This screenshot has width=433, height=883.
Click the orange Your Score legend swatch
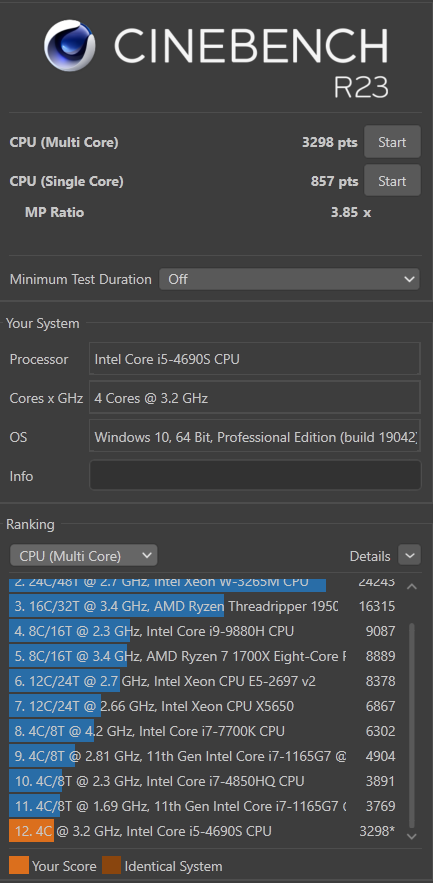19,865
